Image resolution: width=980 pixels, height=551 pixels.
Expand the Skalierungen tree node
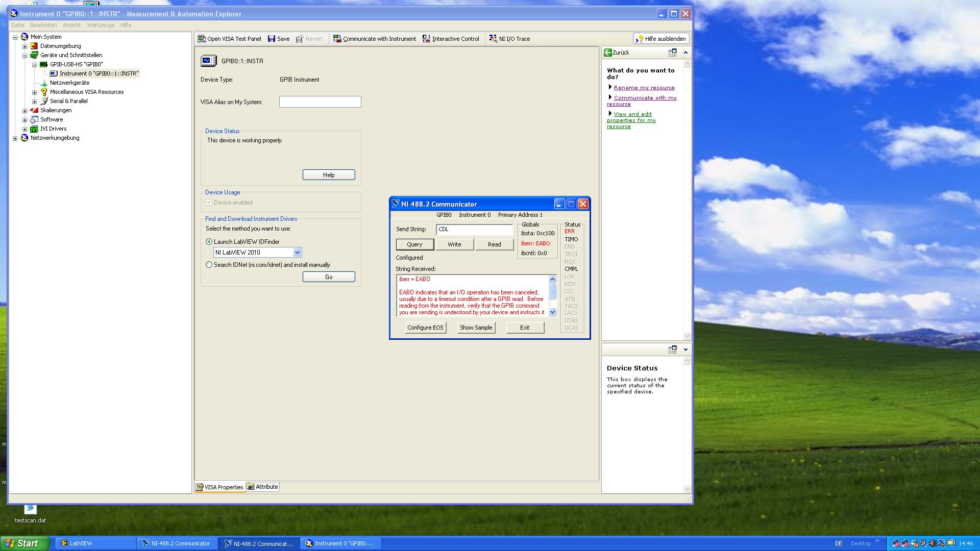click(24, 111)
